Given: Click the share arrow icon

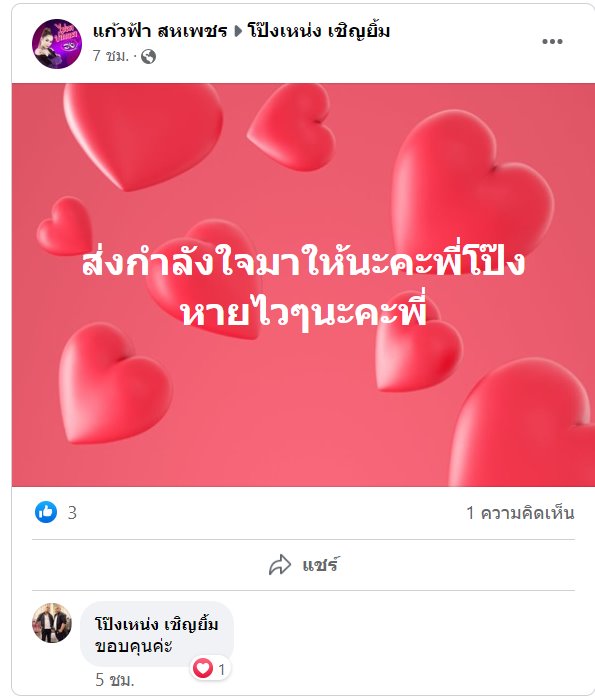Looking at the screenshot, I should [x=280, y=565].
